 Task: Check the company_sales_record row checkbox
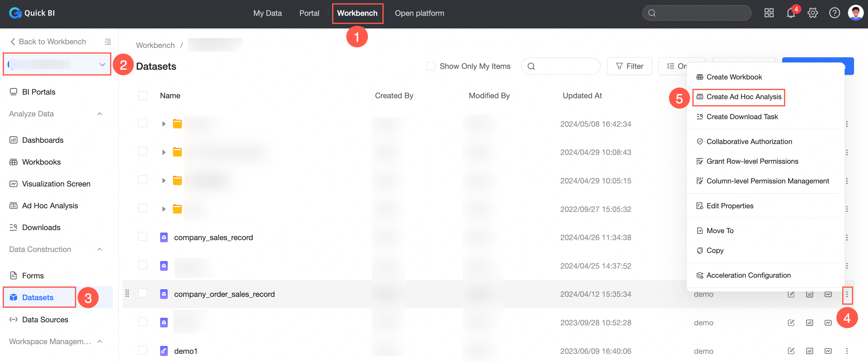click(143, 237)
